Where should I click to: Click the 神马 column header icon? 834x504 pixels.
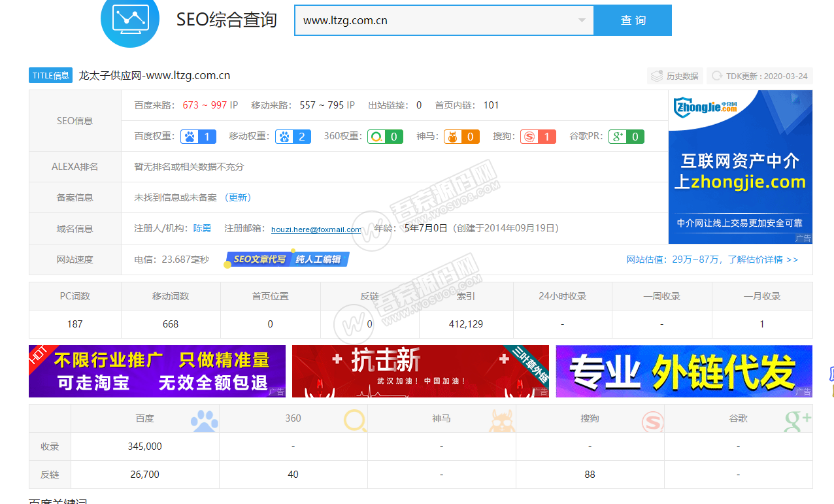(502, 420)
